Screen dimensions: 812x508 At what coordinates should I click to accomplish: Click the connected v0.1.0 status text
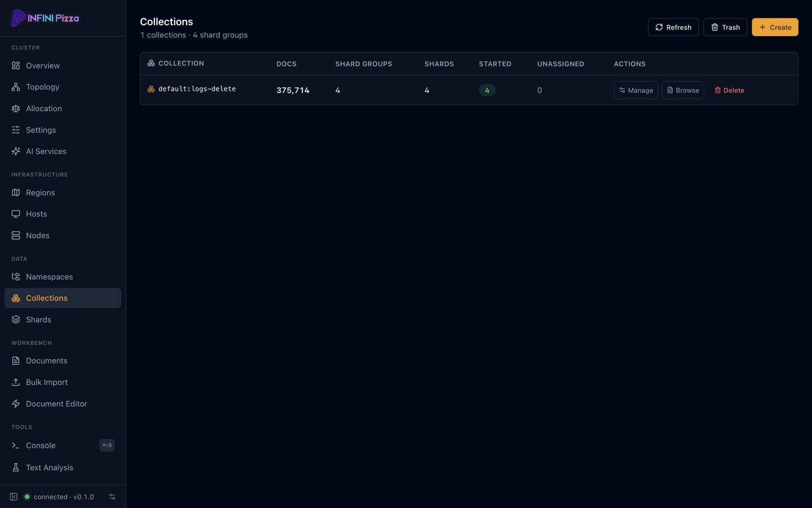[x=64, y=497]
